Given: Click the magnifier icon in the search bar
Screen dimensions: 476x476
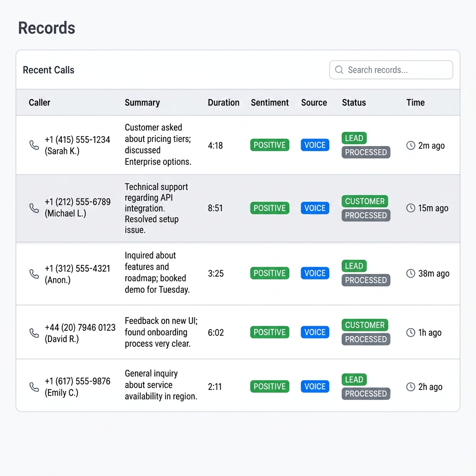Looking at the screenshot, I should (x=339, y=70).
